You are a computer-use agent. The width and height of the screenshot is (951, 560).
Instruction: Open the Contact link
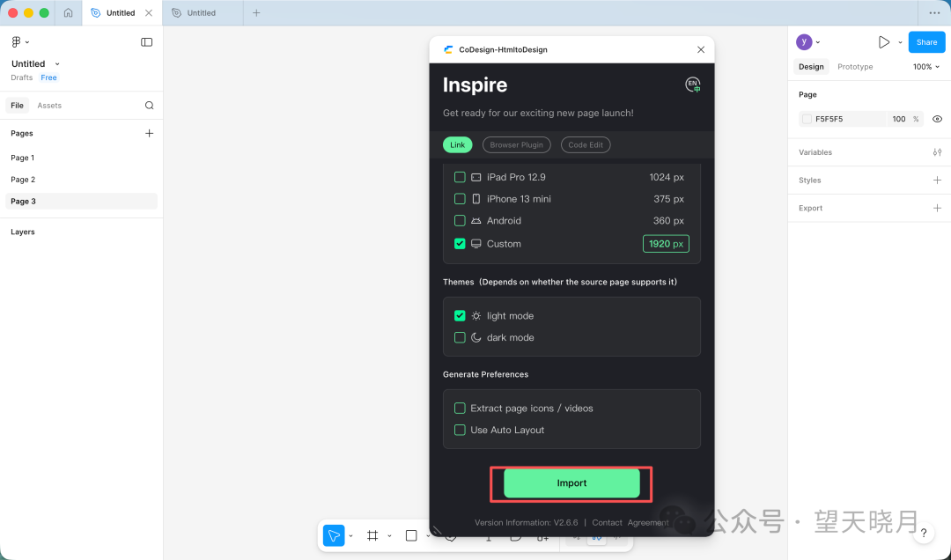(x=607, y=522)
